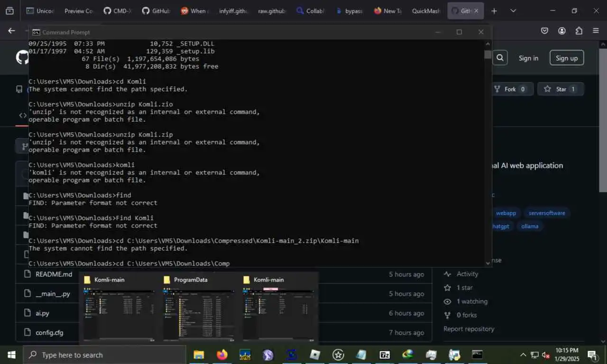
Task: Switch to the QuickMash browser tab
Action: click(x=426, y=10)
